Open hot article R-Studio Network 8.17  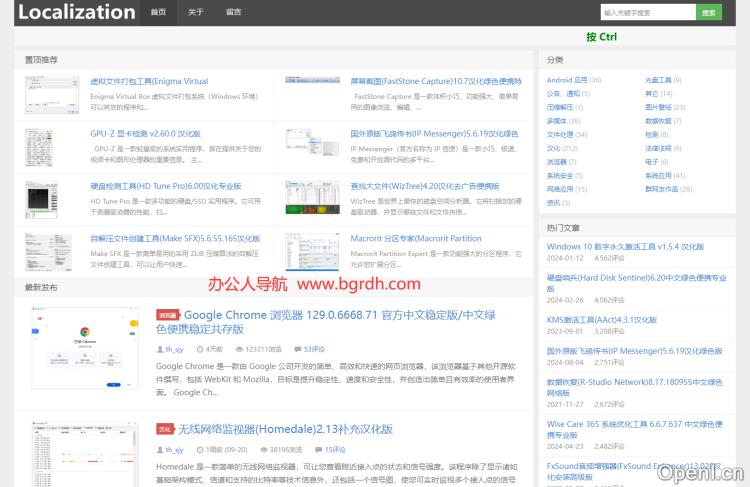pos(634,387)
